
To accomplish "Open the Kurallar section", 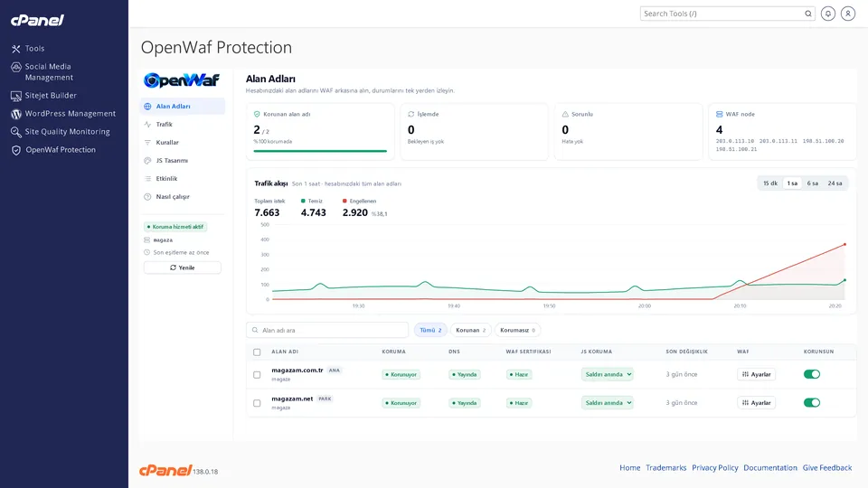I will (183, 142).
